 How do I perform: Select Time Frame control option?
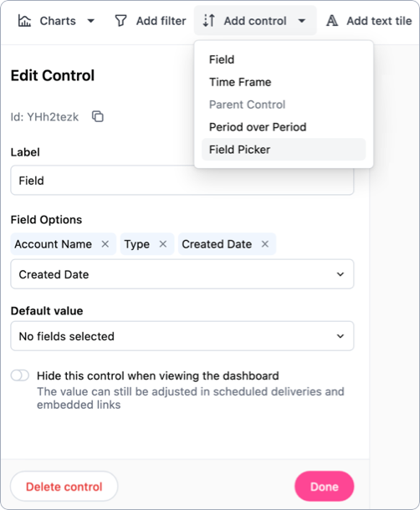pos(284,82)
